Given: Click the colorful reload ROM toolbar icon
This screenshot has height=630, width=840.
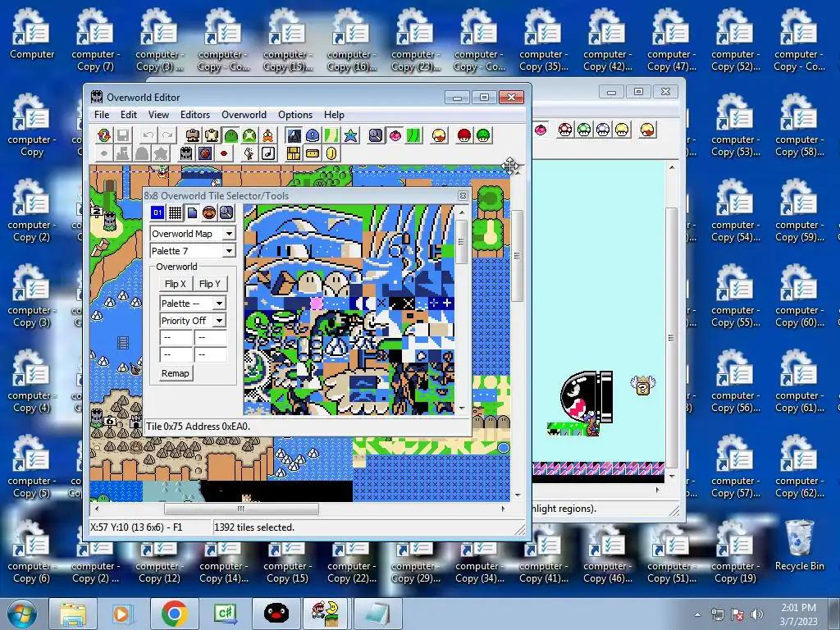Looking at the screenshot, I should pyautogui.click(x=104, y=135).
